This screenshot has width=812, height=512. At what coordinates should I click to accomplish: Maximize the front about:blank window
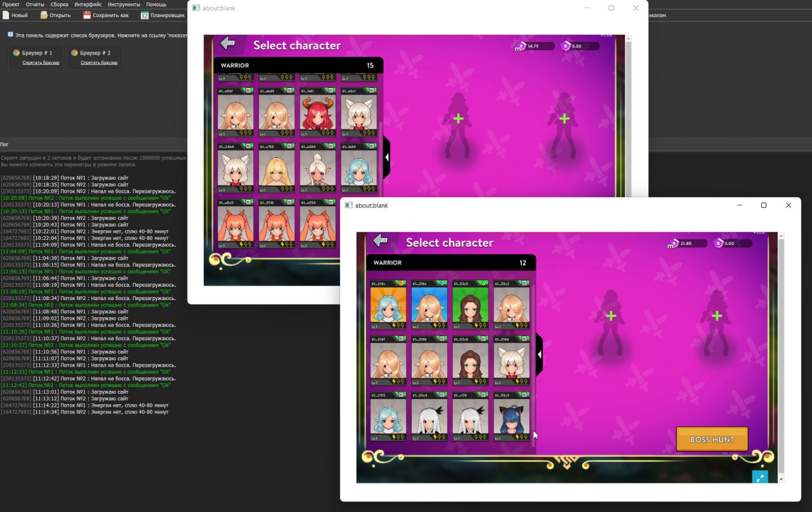pyautogui.click(x=764, y=205)
